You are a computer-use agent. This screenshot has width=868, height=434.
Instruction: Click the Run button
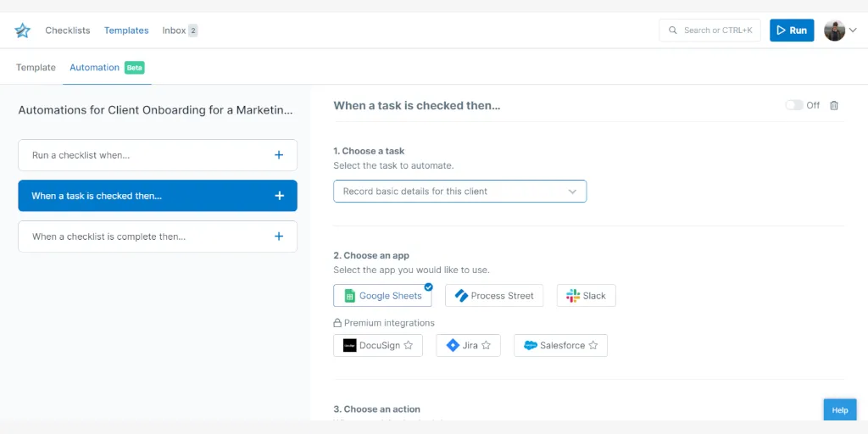click(x=792, y=31)
